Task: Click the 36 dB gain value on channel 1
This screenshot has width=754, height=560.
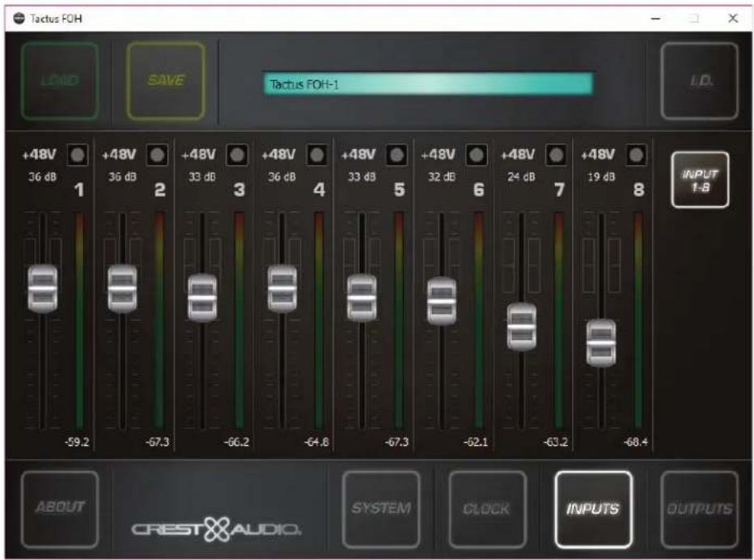Action: pyautogui.click(x=42, y=177)
